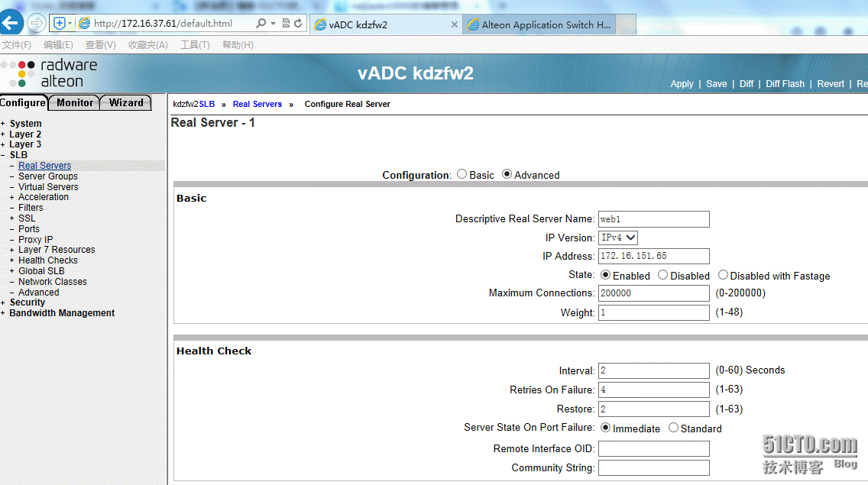Expand the SSL tree node
Viewport: 868px width, 485px height.
[11, 218]
